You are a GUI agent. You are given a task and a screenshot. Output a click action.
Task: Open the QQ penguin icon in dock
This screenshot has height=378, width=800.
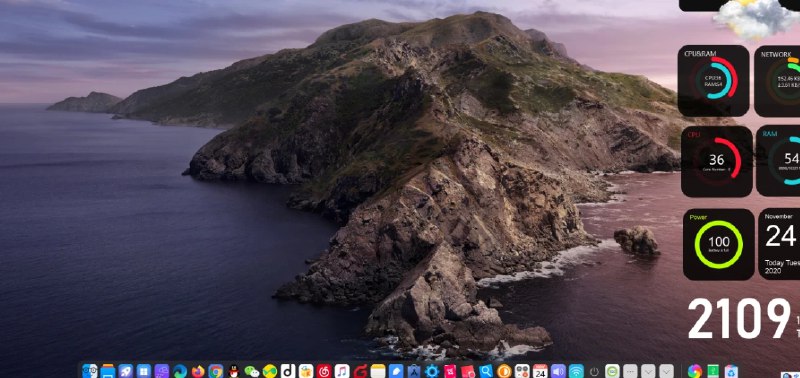(234, 371)
